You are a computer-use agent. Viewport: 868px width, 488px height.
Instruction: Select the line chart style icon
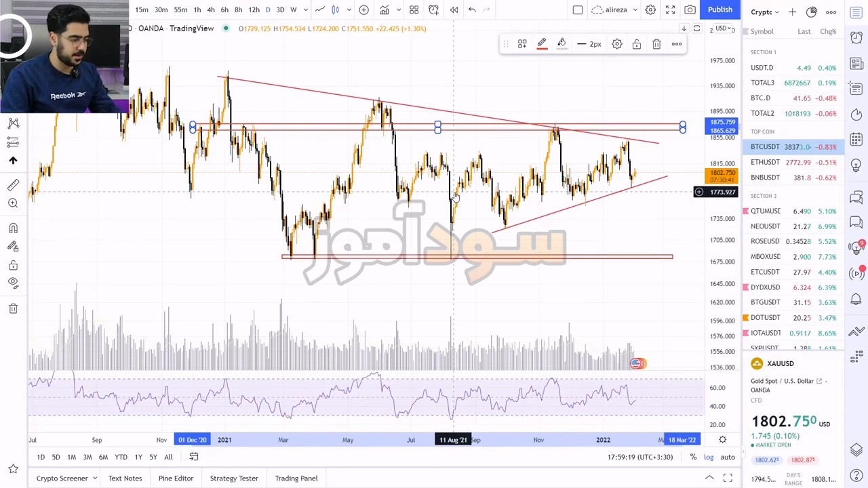(320, 9)
